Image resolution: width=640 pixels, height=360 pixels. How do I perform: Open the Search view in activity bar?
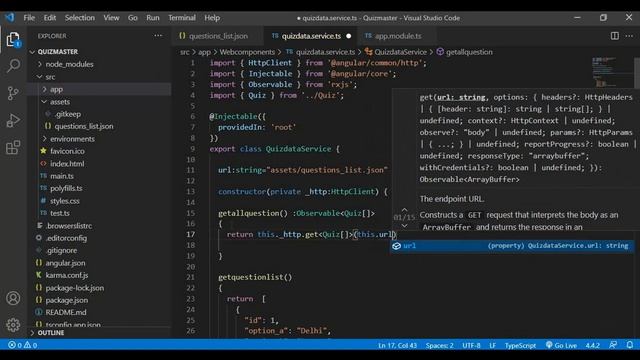(x=13, y=66)
